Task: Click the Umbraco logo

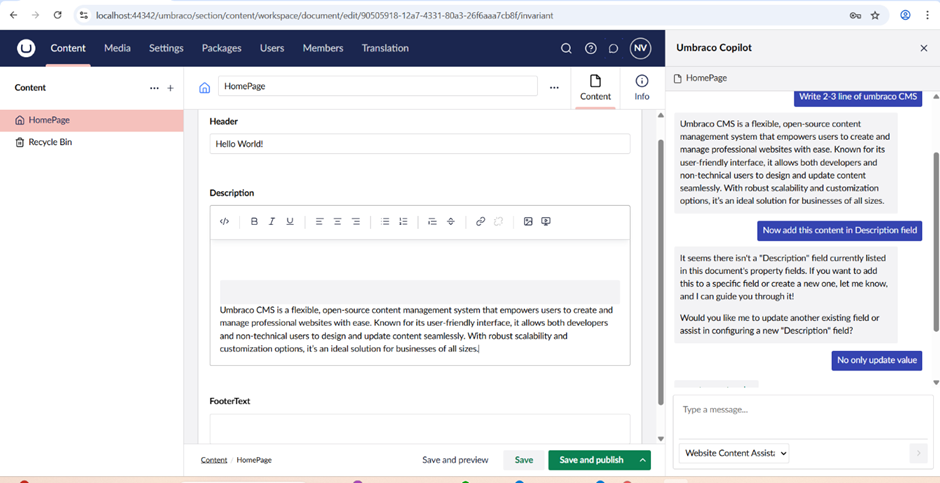Action: [x=26, y=49]
